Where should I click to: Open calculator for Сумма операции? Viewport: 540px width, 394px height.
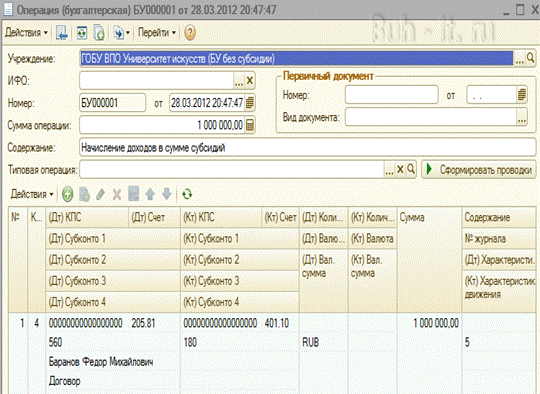(x=250, y=125)
